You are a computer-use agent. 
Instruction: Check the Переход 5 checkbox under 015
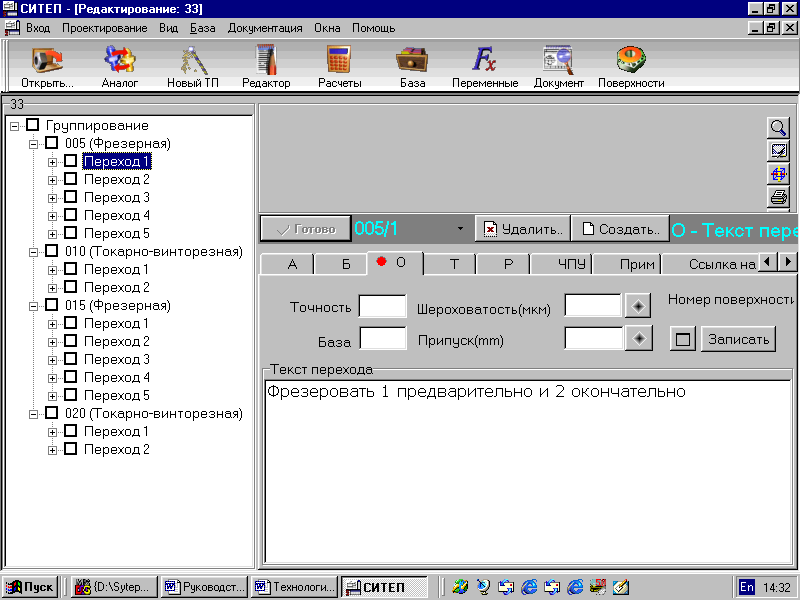point(71,395)
